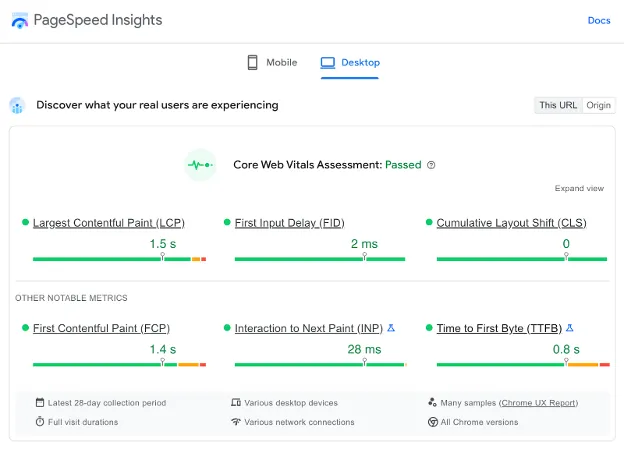
Task: Click Expand view
Action: tap(579, 188)
